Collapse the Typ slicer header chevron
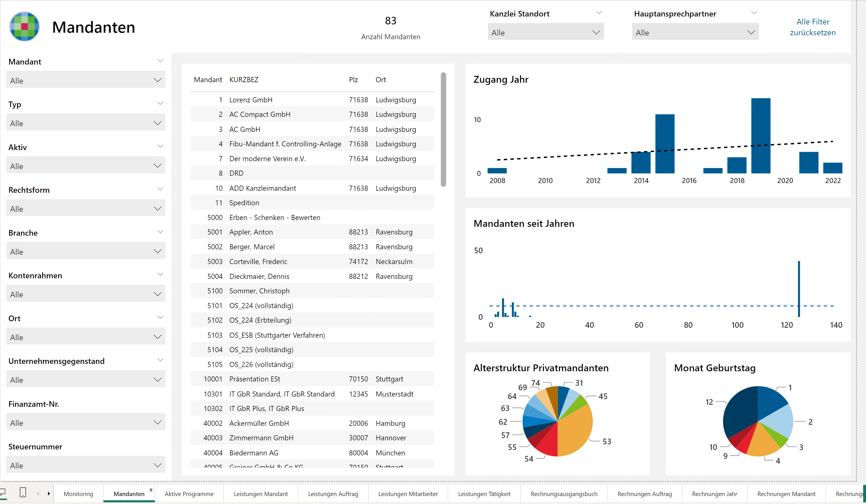The image size is (866, 504). click(x=160, y=103)
